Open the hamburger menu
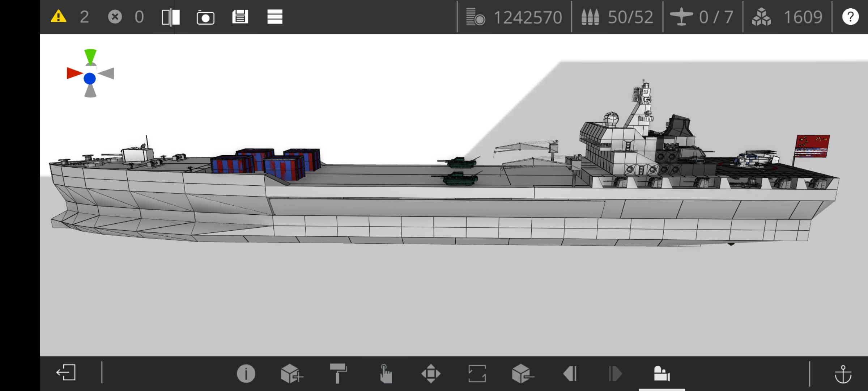 (x=275, y=17)
